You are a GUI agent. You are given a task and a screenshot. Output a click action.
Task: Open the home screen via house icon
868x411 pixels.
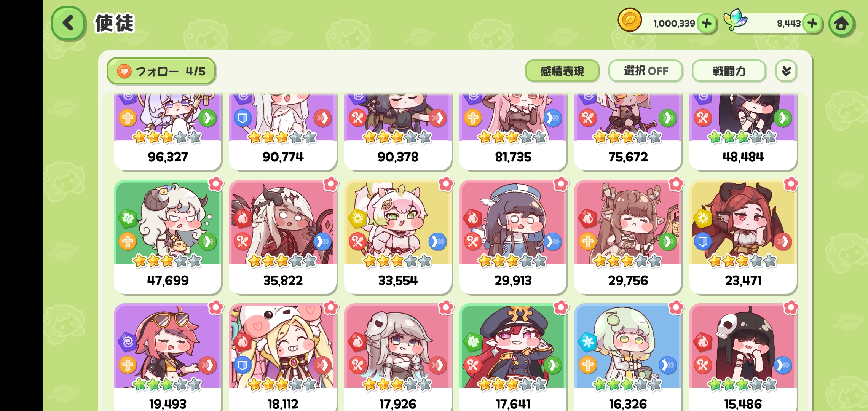click(x=842, y=24)
